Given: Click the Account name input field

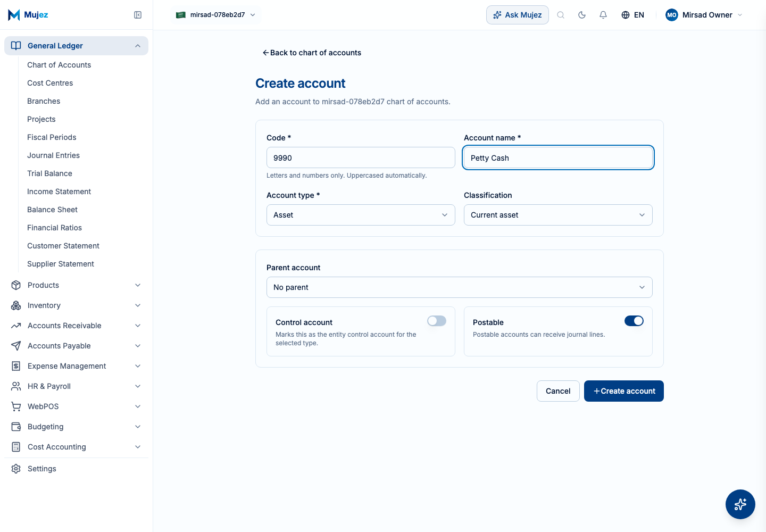Looking at the screenshot, I should pos(558,157).
